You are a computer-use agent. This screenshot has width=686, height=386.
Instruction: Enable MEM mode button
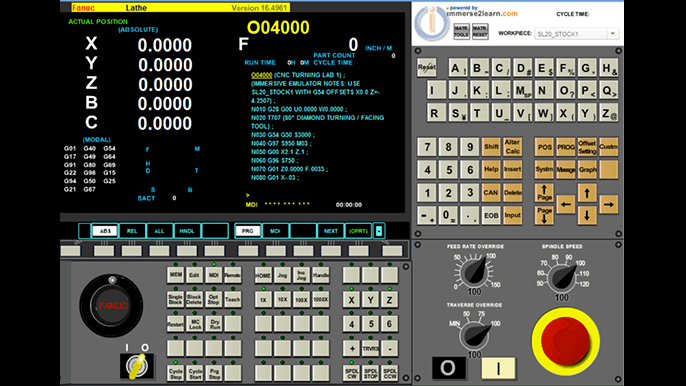pyautogui.click(x=175, y=275)
